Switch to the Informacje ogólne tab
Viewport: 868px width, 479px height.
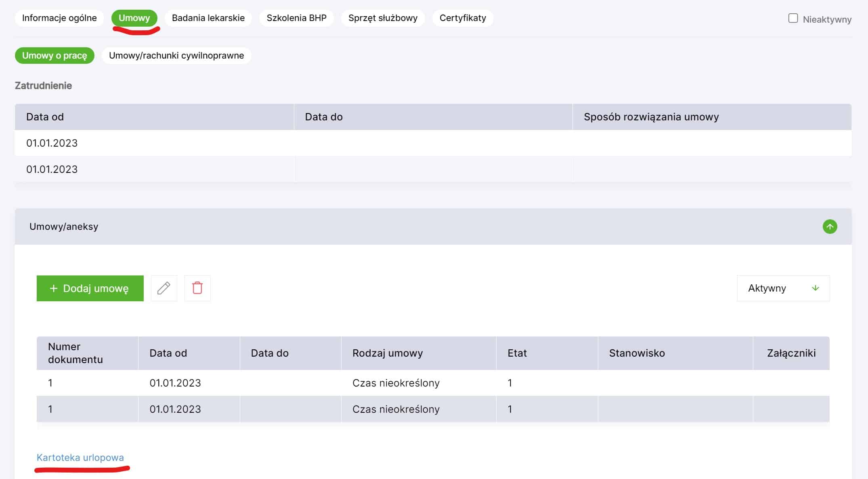[x=59, y=18]
